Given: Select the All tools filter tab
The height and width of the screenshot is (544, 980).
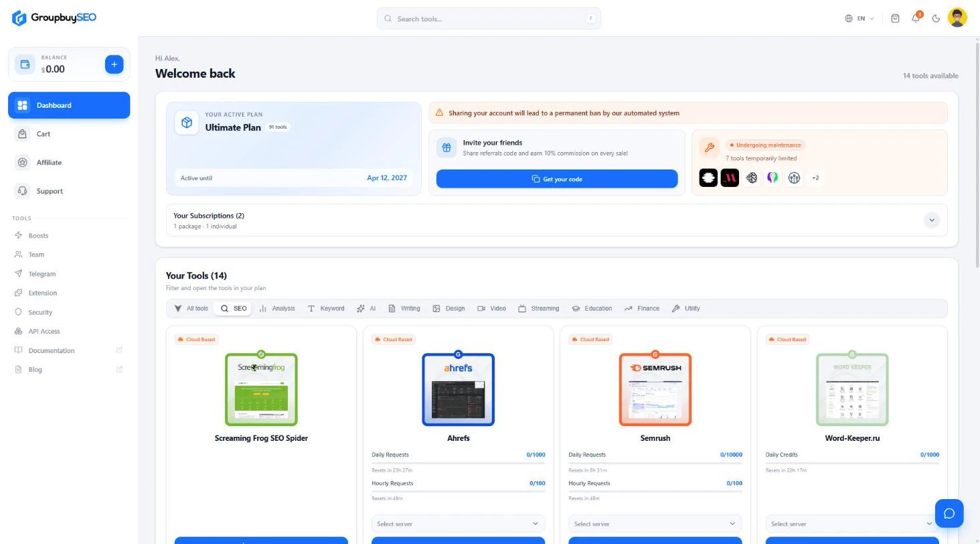Looking at the screenshot, I should coord(191,308).
